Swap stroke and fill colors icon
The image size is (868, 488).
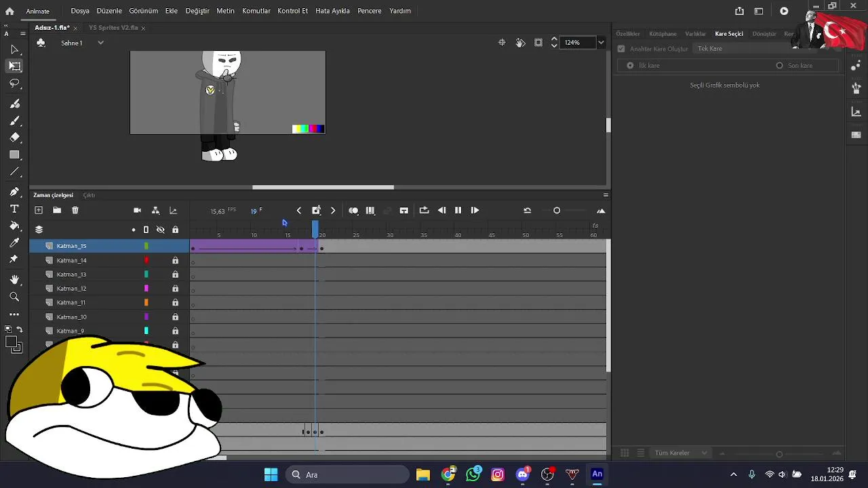pyautogui.click(x=19, y=329)
